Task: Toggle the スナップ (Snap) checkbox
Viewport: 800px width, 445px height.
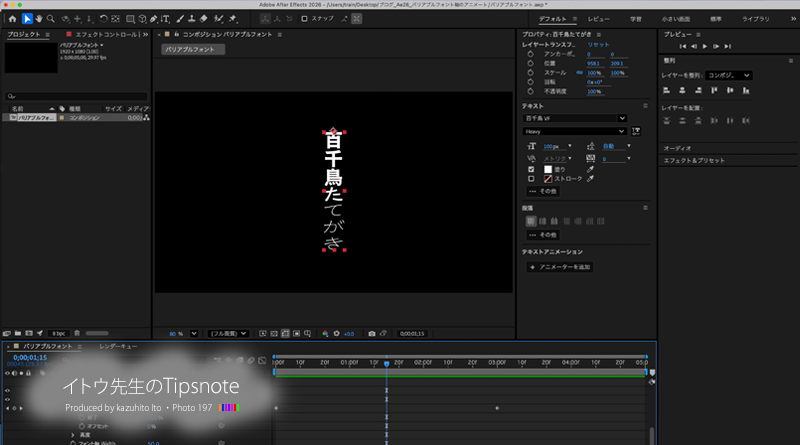Action: (x=305, y=19)
